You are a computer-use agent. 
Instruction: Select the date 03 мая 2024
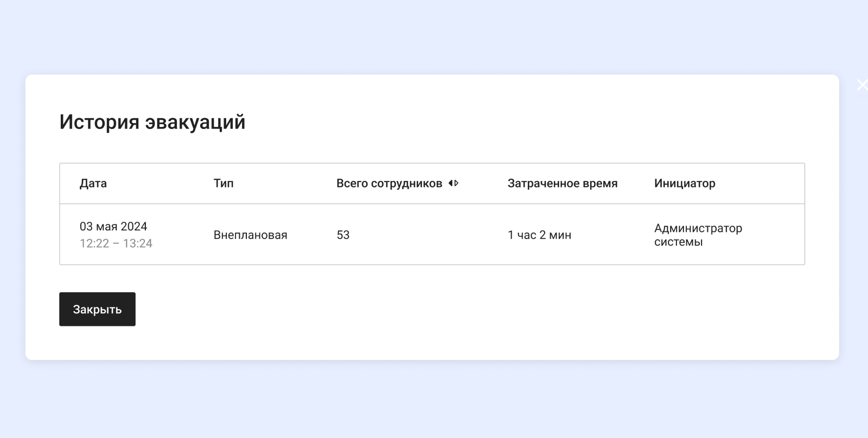pyautogui.click(x=113, y=227)
